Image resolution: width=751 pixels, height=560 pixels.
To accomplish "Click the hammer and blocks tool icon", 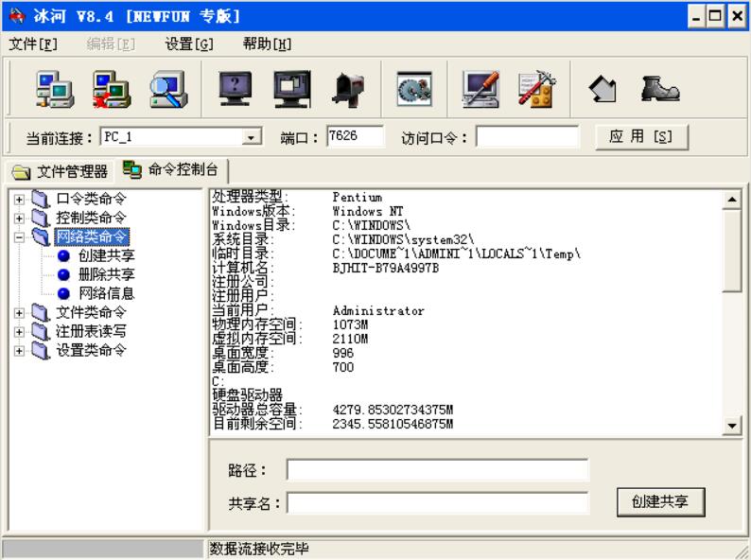I will [537, 89].
